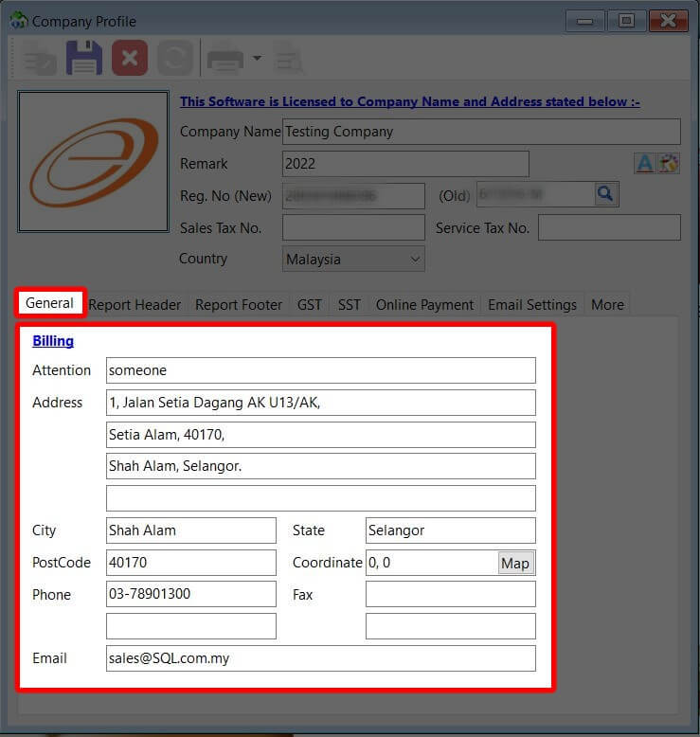Click the Address line 'Shah Alam, Selangor.'
The height and width of the screenshot is (737, 700).
point(320,466)
